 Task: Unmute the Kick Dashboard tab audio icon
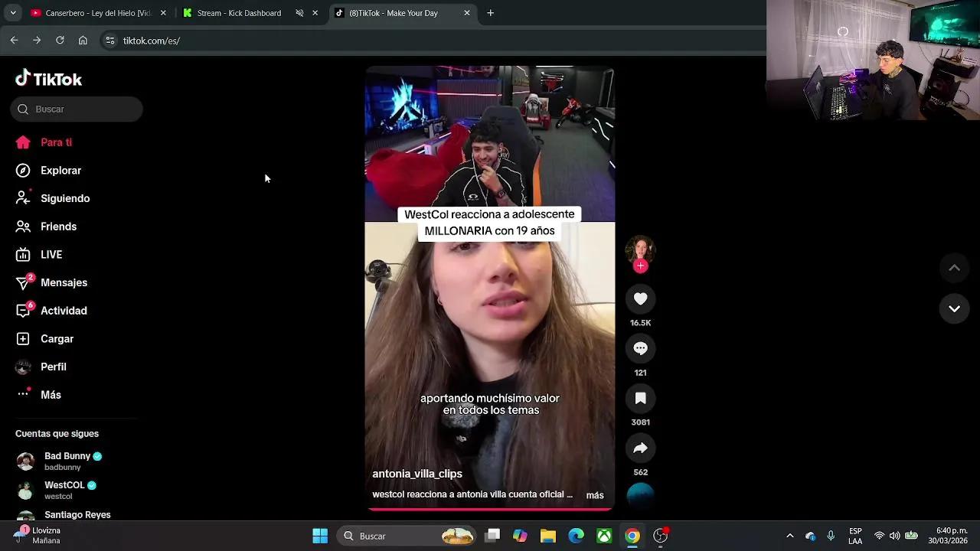click(299, 13)
